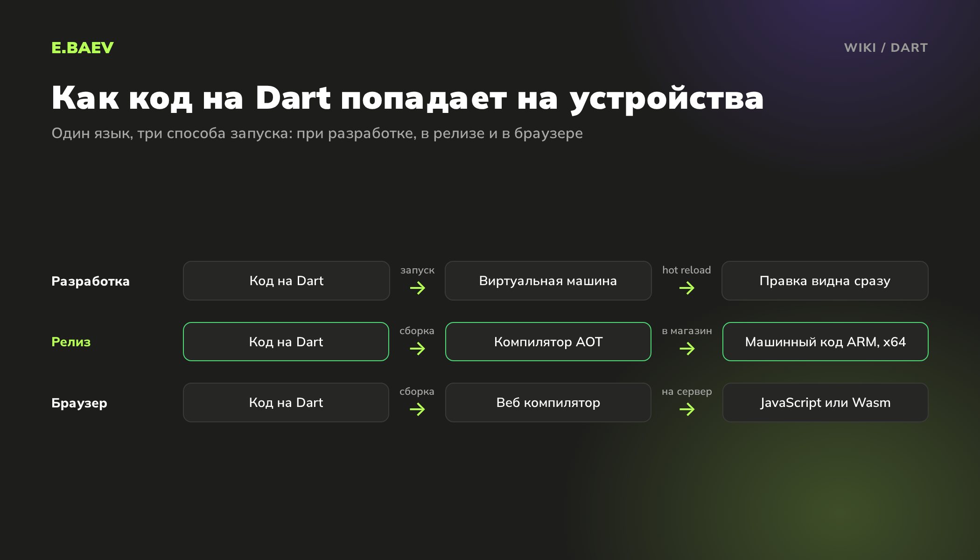
Task: Click the arrow under "сборка" in Релиз row
Action: pyautogui.click(x=417, y=349)
